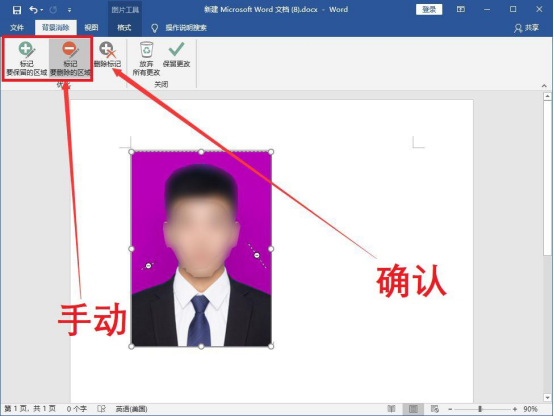Click the vertical scrollbar up arrow

pos(547,96)
